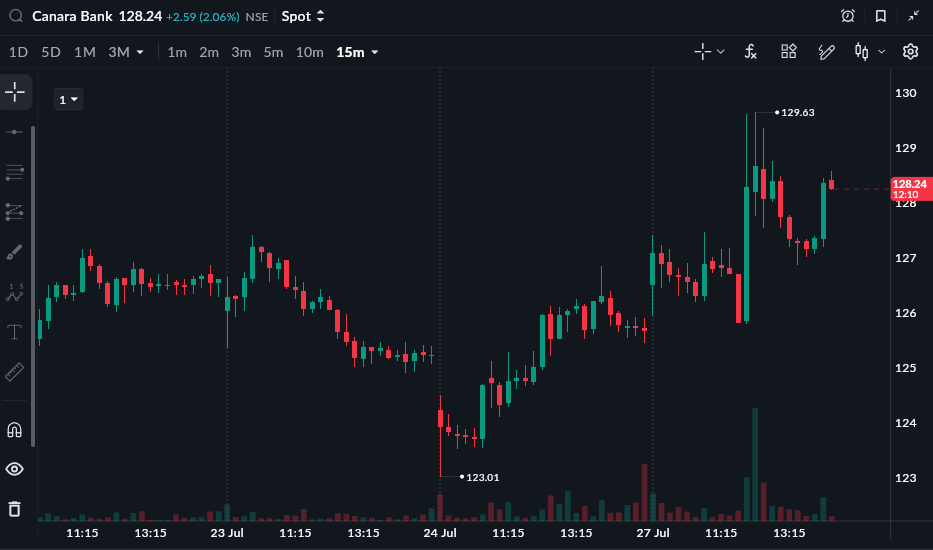Select the channel pattern drawing tool

[x=14, y=212]
